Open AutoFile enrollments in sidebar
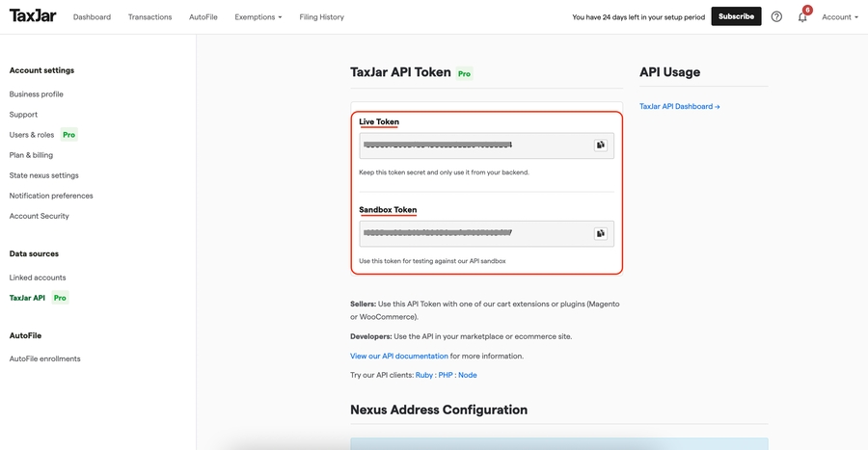Viewport: 868px width, 450px height. [45, 358]
